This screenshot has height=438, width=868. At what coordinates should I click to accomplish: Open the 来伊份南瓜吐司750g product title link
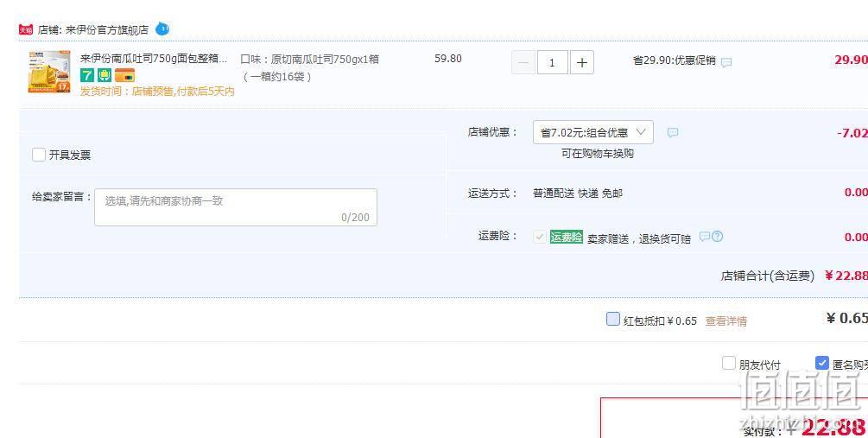(154, 58)
